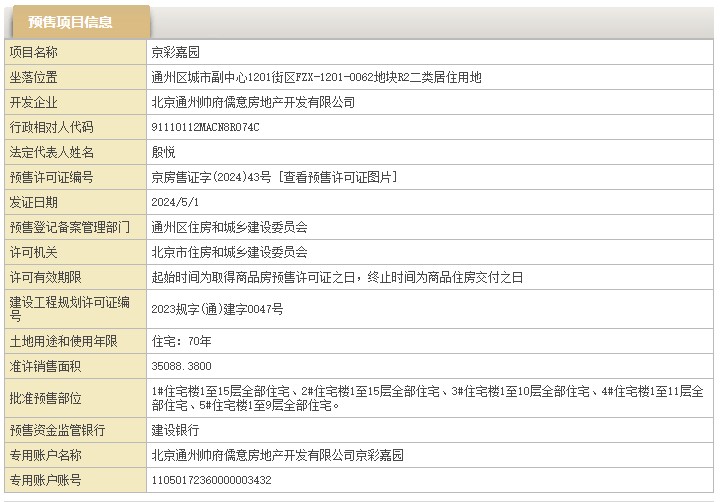
Task: Select location text starting 通州区城市副中心1201街区
Action: (316, 77)
